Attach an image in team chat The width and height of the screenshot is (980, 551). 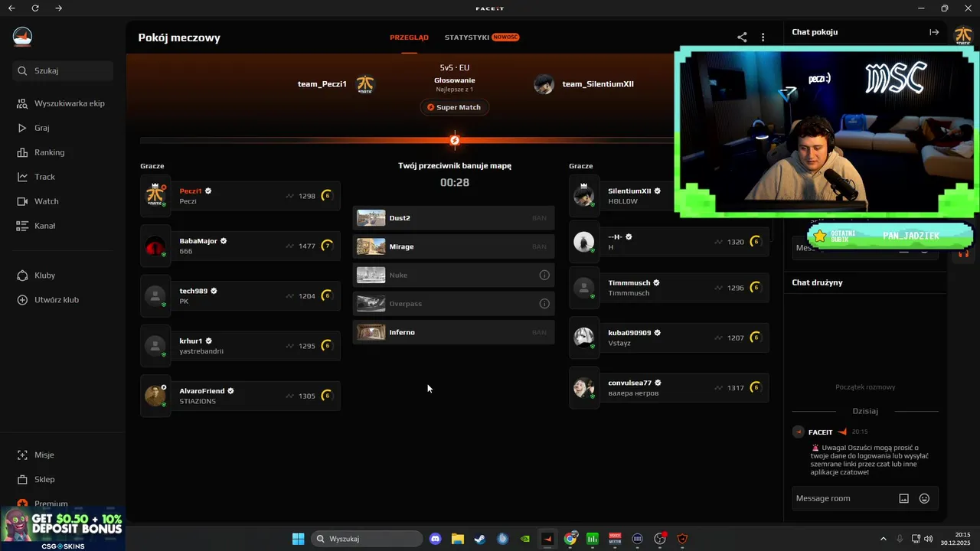pyautogui.click(x=903, y=498)
